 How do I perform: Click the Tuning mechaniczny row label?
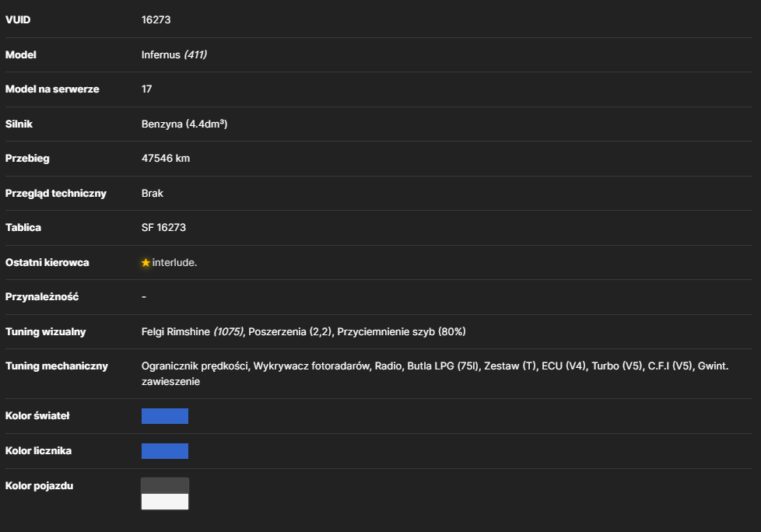pyautogui.click(x=57, y=366)
